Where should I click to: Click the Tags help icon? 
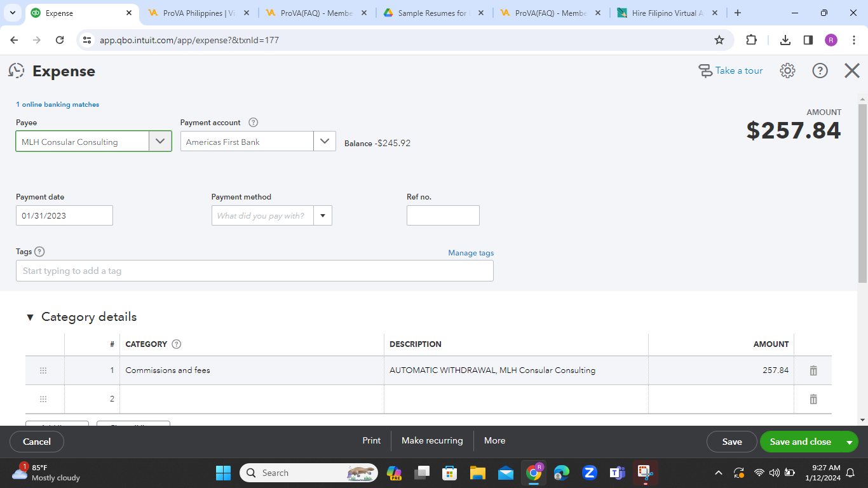pyautogui.click(x=39, y=252)
